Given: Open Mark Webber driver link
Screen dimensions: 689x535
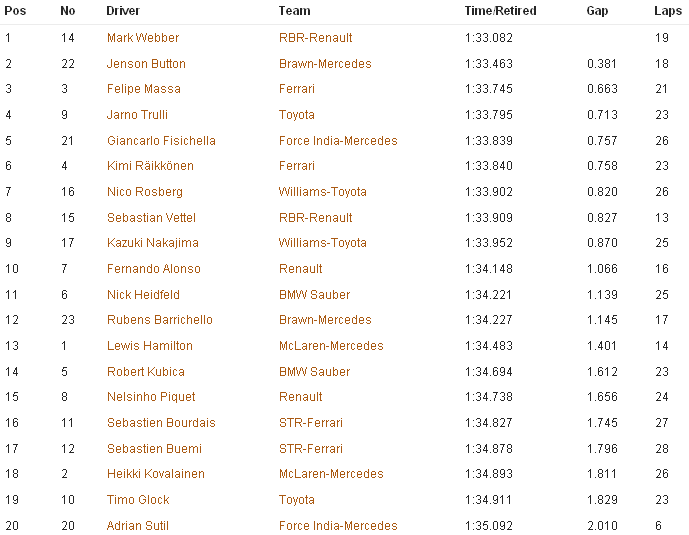Looking at the screenshot, I should tap(143, 38).
